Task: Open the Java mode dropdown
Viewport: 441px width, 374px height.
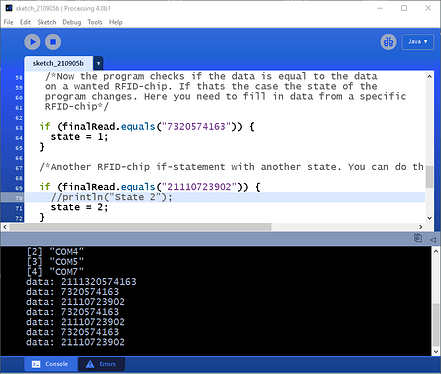Action: click(x=418, y=42)
